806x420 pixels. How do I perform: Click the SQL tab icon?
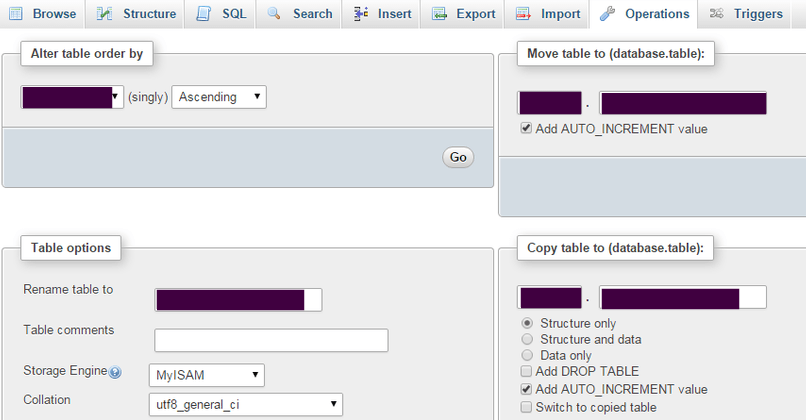click(x=204, y=14)
